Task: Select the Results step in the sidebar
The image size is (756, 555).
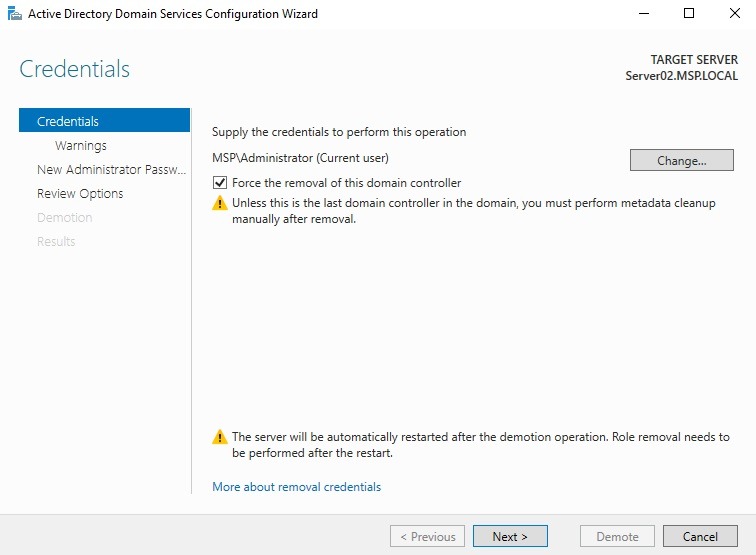Action: [56, 241]
